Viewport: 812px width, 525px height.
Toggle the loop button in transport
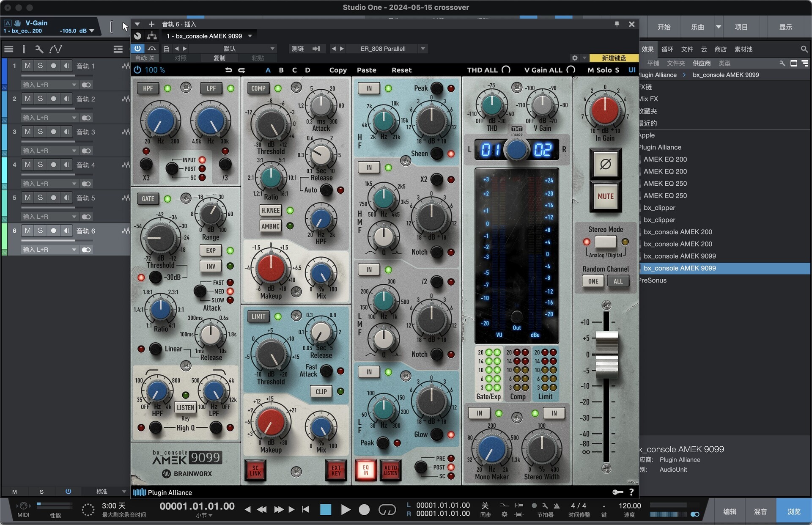coord(387,509)
